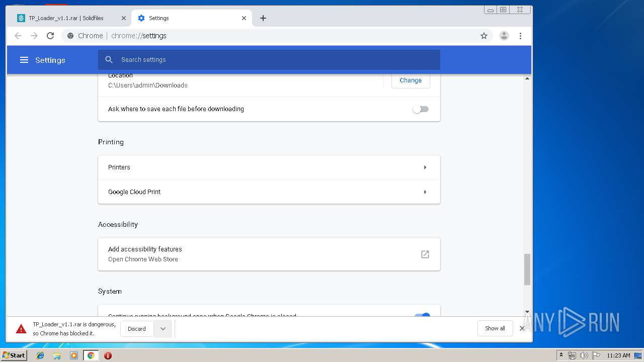Expand the Printers row

[x=269, y=167]
